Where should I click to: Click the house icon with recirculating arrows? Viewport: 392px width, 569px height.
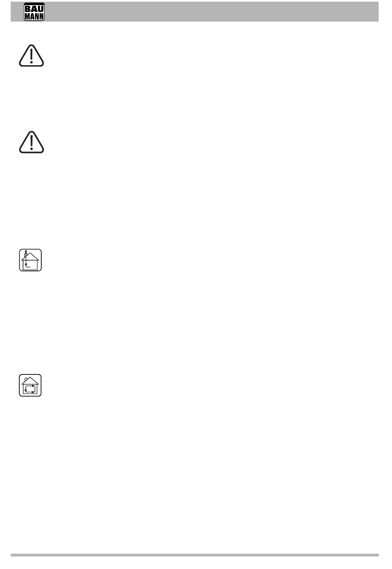coord(30,385)
